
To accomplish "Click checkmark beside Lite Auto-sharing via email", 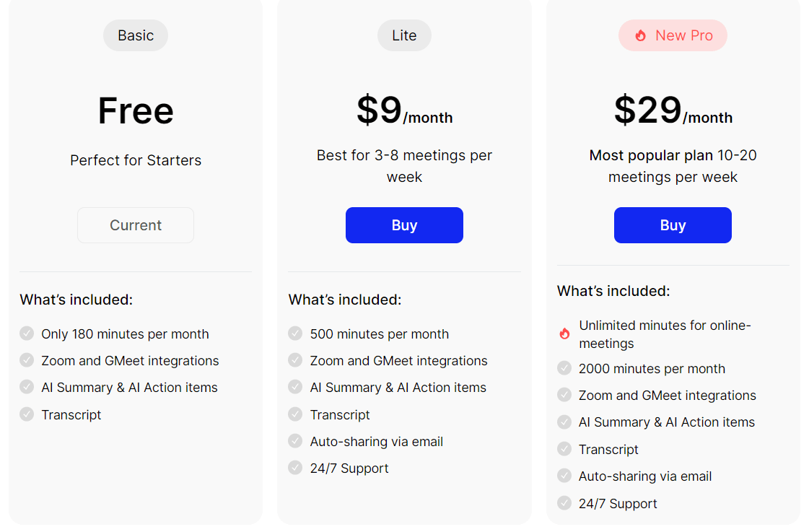I will click(x=295, y=440).
